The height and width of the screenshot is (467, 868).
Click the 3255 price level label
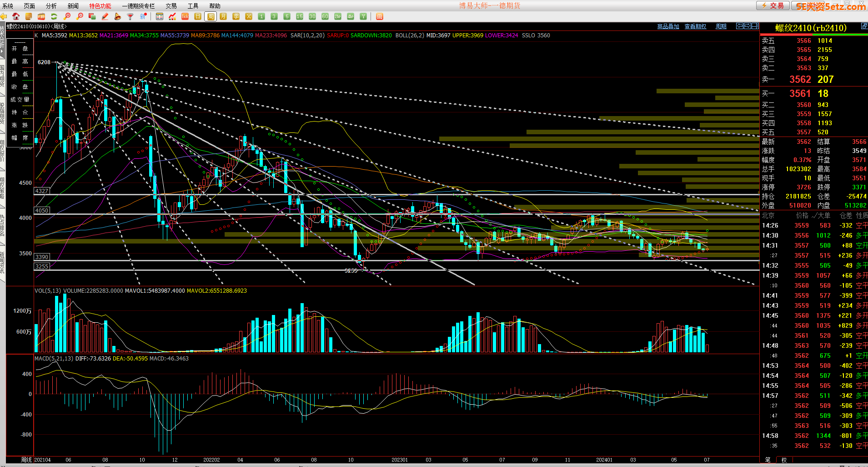(41, 266)
